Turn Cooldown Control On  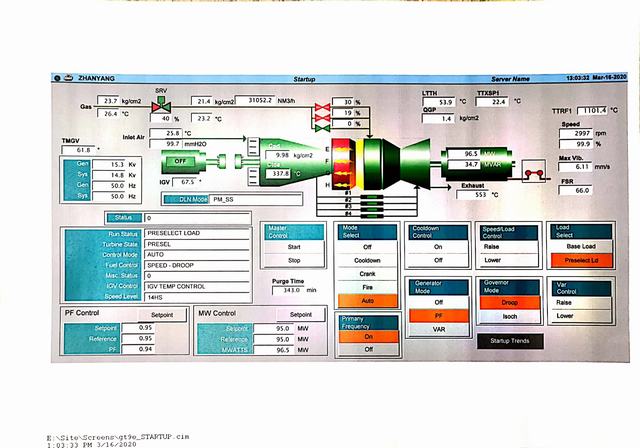pyautogui.click(x=438, y=247)
